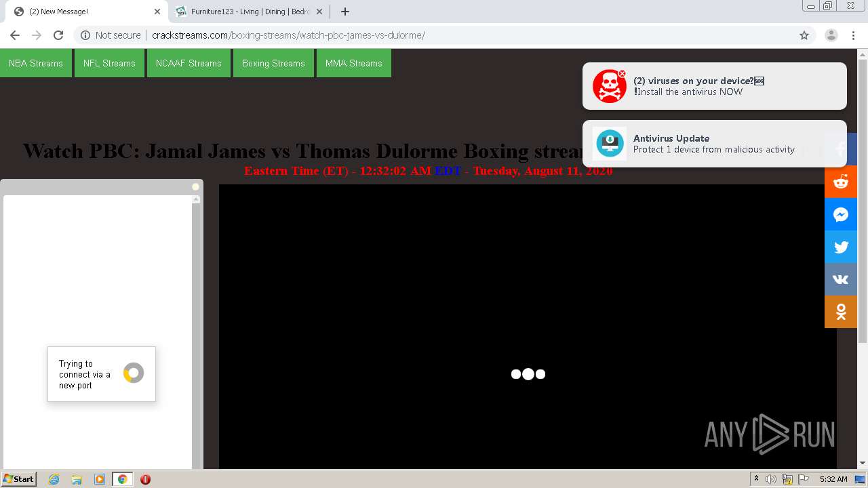
Task: Open the red Opera icon in taskbar
Action: coord(145,479)
